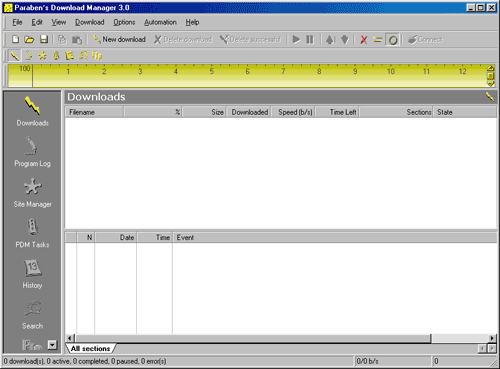Open the File menu
Viewport: 500px width, 369px height.
tap(17, 22)
